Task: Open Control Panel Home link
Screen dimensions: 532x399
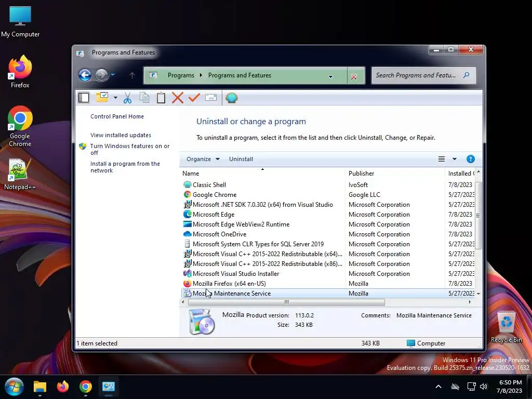Action: (x=117, y=116)
